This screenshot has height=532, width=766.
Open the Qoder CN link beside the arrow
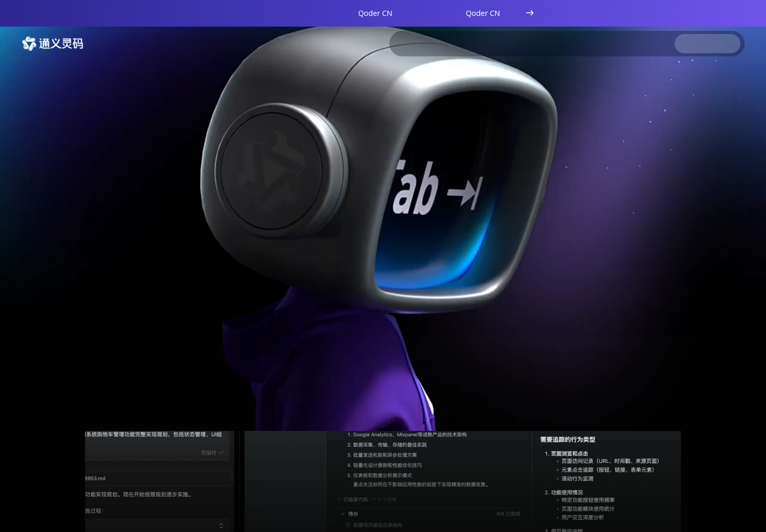(482, 13)
